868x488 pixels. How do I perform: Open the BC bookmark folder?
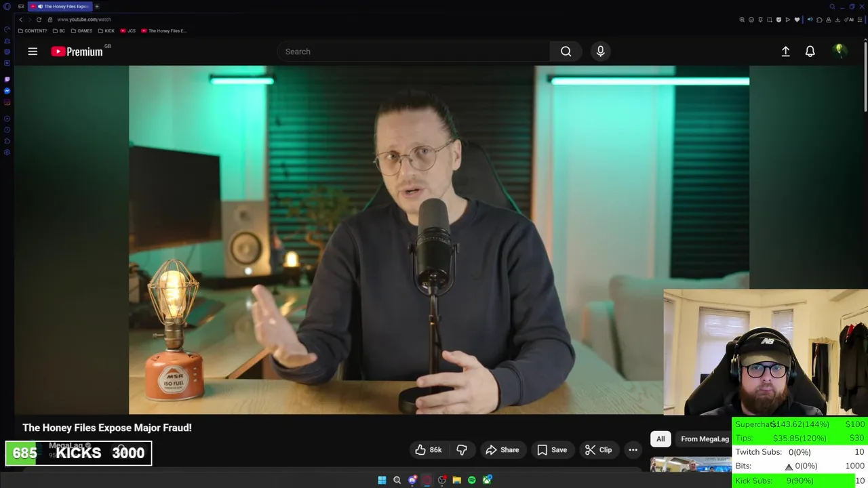point(60,30)
